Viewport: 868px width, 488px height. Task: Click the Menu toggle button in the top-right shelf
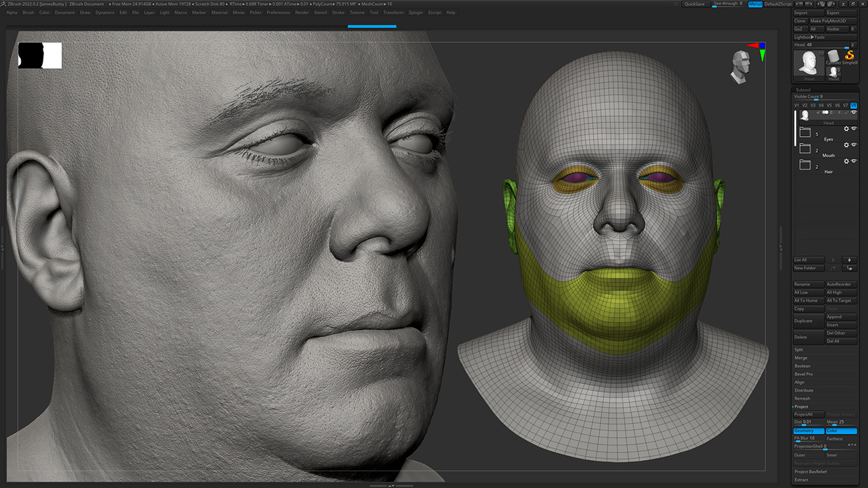[754, 3]
